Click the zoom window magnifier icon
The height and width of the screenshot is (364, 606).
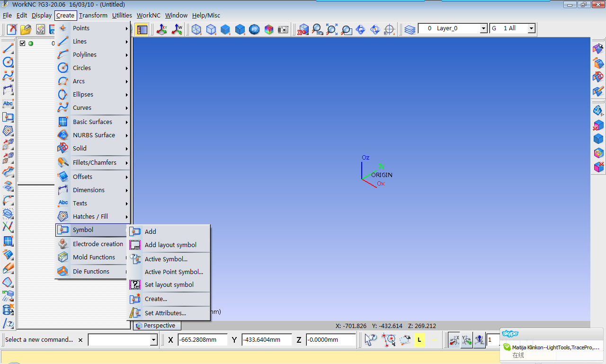[346, 29]
